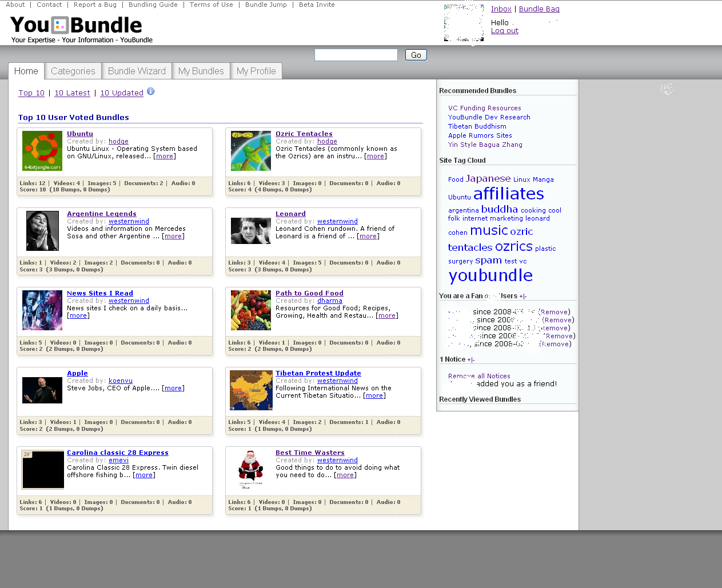
Task: Open the Bundle Wizard tab
Action: point(137,71)
